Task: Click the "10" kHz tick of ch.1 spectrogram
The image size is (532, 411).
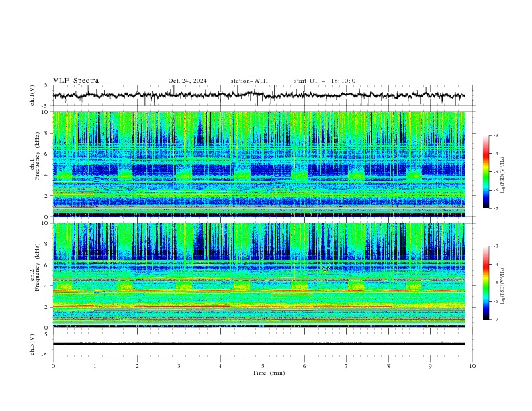Action: [46, 112]
